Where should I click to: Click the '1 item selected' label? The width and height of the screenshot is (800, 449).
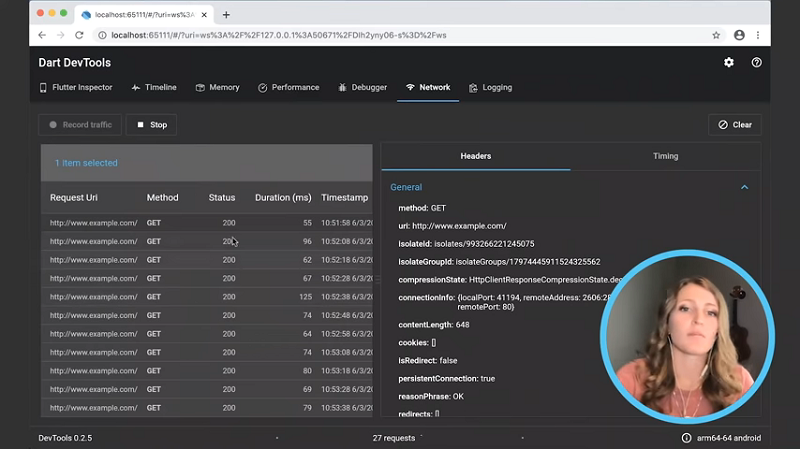click(x=86, y=163)
